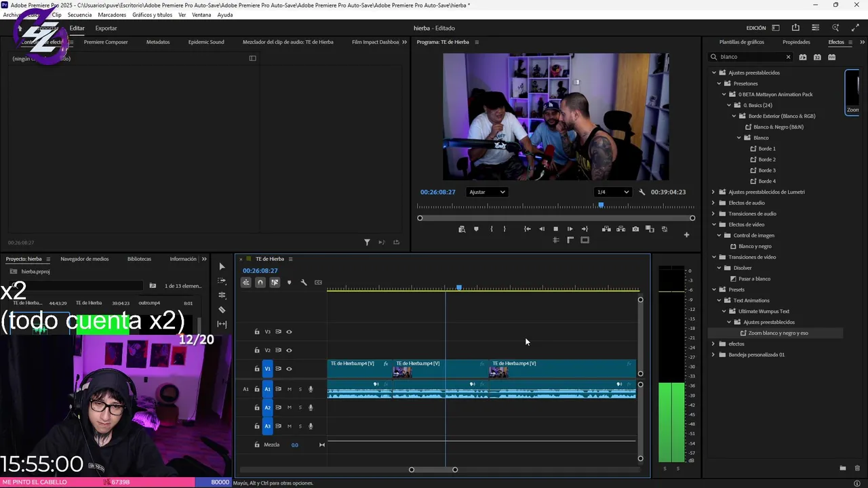Expand the Bandeja personalizada 01 folder

(713, 354)
